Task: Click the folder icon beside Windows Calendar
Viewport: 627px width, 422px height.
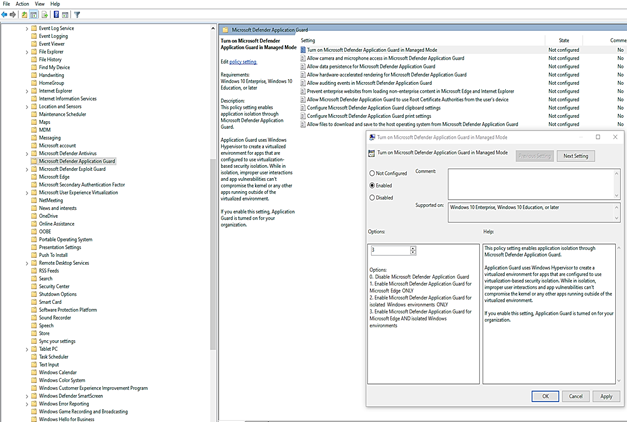Action: click(34, 372)
